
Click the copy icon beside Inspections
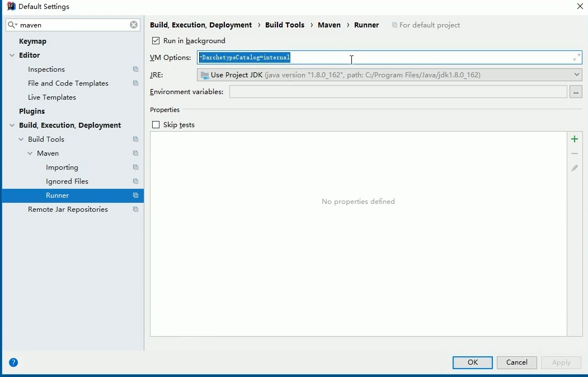[x=136, y=69]
